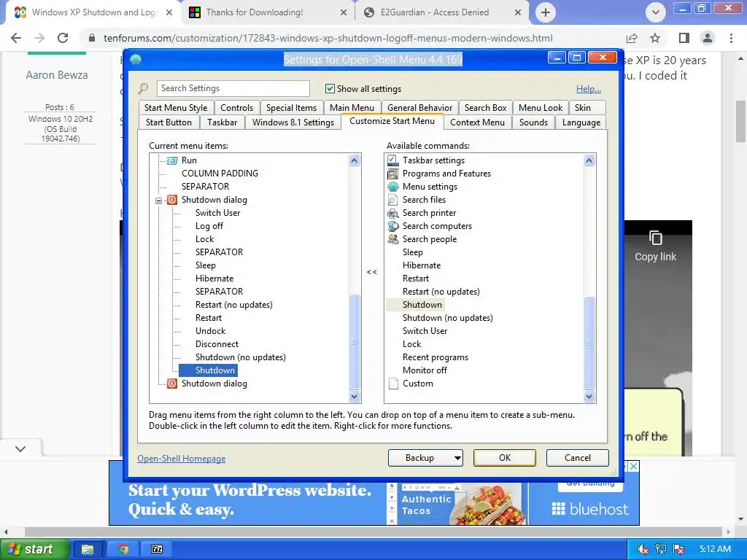
Task: Open the file explorer icon on the taskbar
Action: 88,550
